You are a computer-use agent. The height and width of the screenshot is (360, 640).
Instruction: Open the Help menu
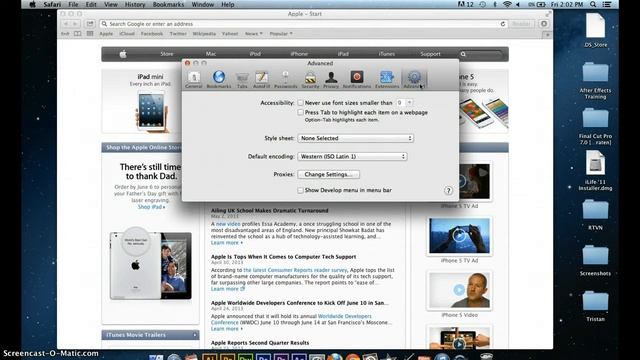[x=227, y=4]
